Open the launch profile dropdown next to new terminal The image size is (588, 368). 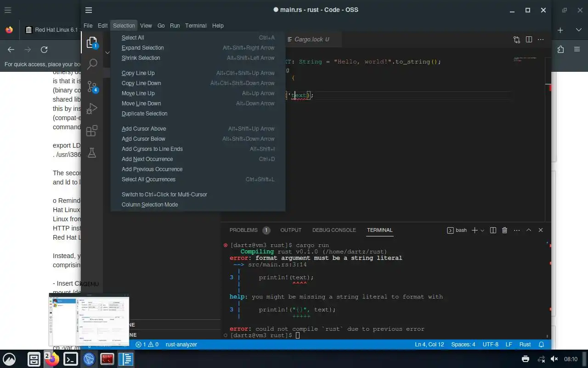tap(482, 230)
